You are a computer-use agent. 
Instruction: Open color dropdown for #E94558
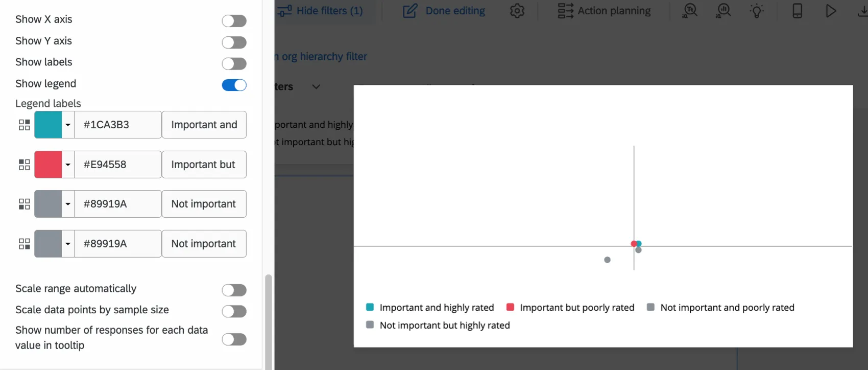(68, 164)
